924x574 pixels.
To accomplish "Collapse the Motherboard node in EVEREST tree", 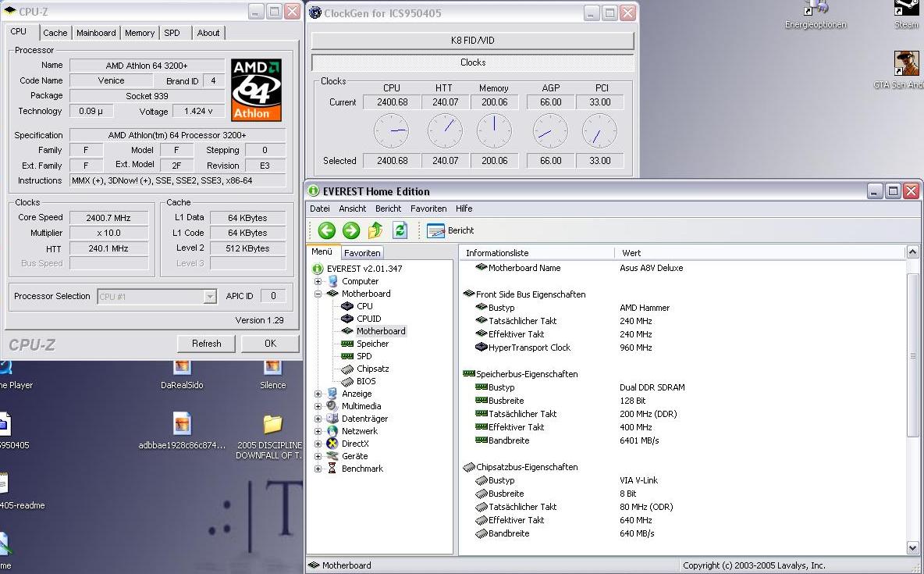I will [x=318, y=294].
